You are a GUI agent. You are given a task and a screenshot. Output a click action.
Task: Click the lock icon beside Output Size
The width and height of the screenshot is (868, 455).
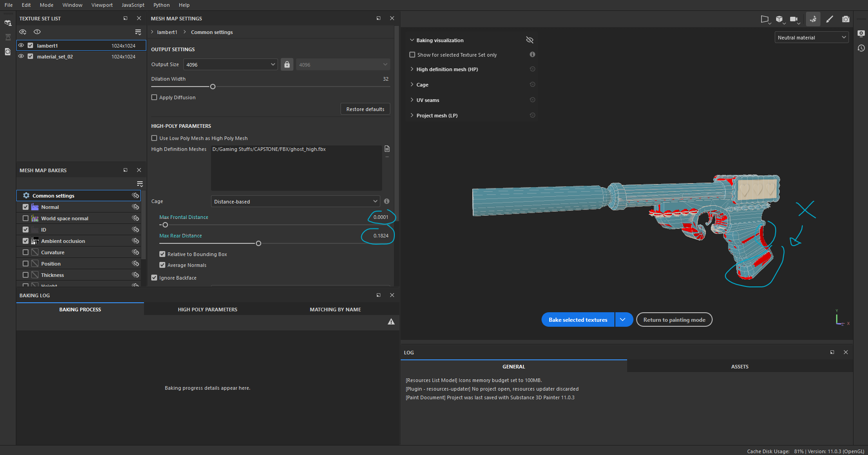[x=287, y=65]
